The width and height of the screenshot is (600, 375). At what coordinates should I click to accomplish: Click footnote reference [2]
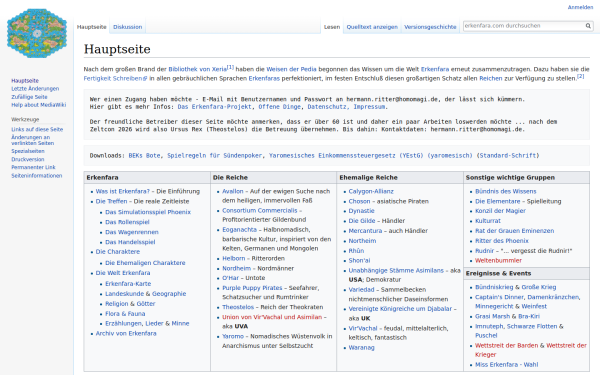click(580, 77)
